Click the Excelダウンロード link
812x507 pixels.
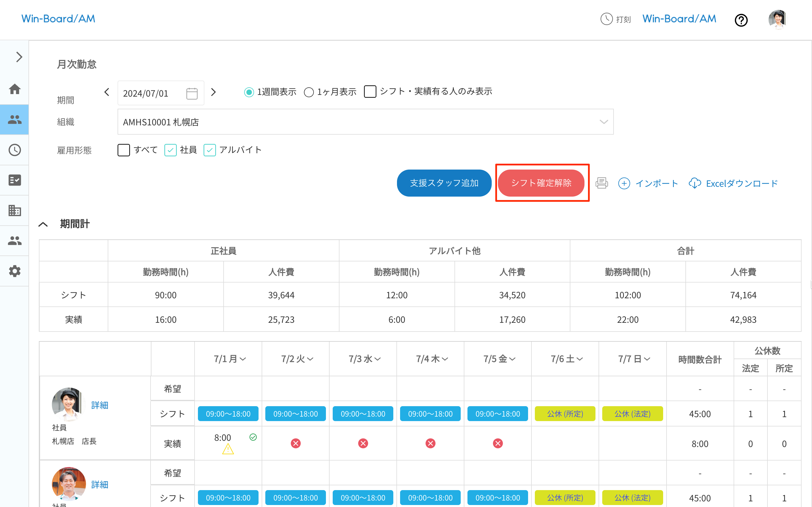[x=733, y=183]
